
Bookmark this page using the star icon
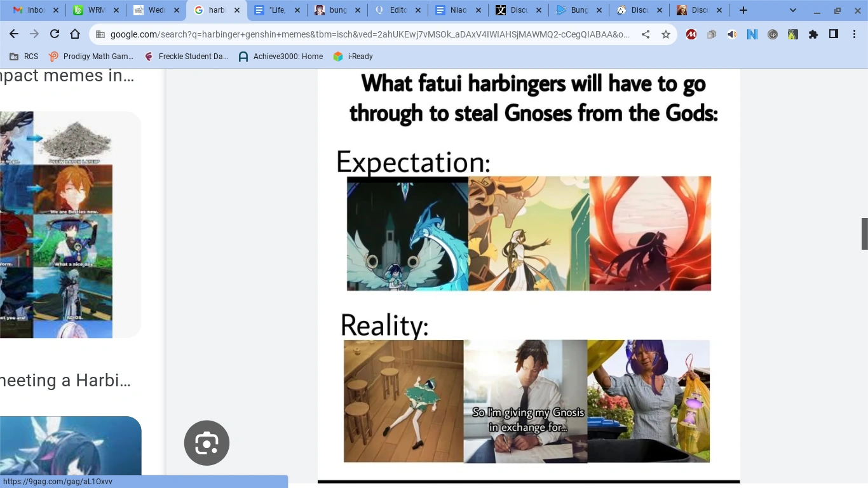[x=665, y=34]
